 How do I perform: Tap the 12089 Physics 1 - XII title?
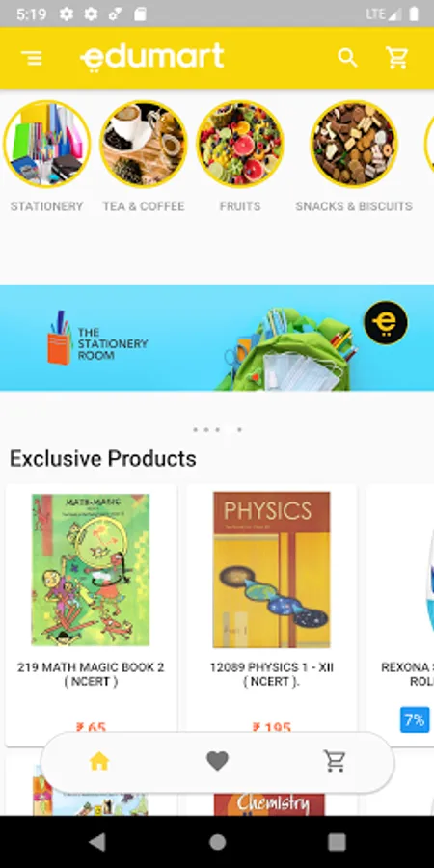point(272,674)
